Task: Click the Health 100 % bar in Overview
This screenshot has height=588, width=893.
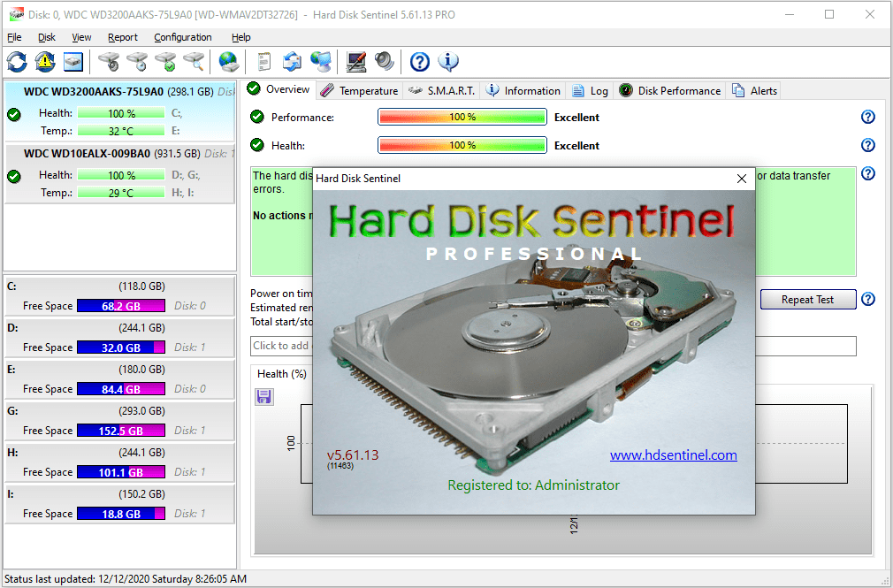Action: point(462,145)
